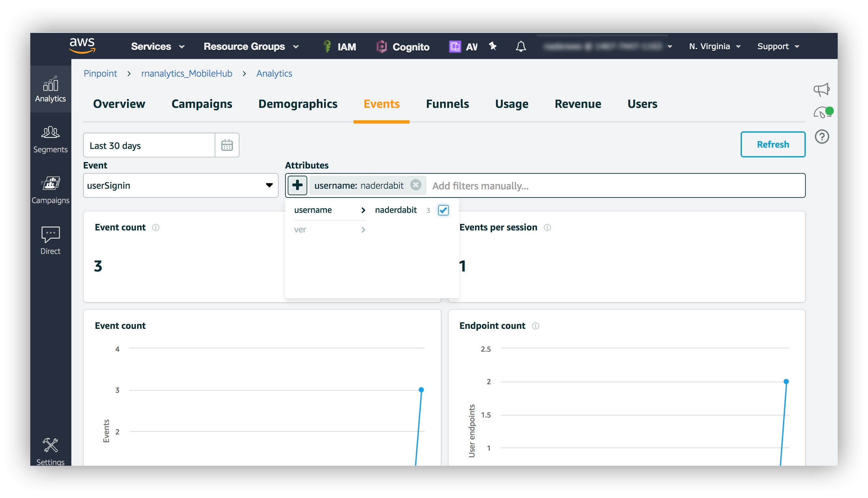Click the Refresh button

(x=772, y=144)
